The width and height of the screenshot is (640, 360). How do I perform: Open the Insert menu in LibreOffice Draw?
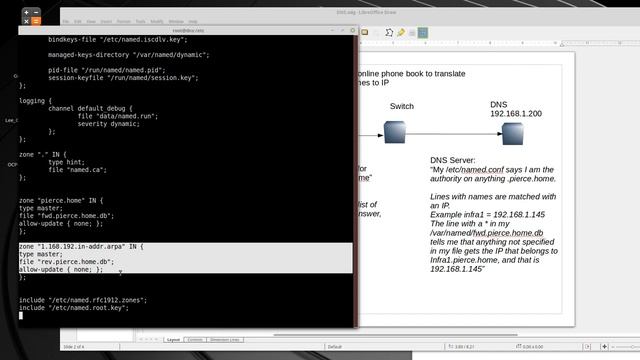pos(106,21)
